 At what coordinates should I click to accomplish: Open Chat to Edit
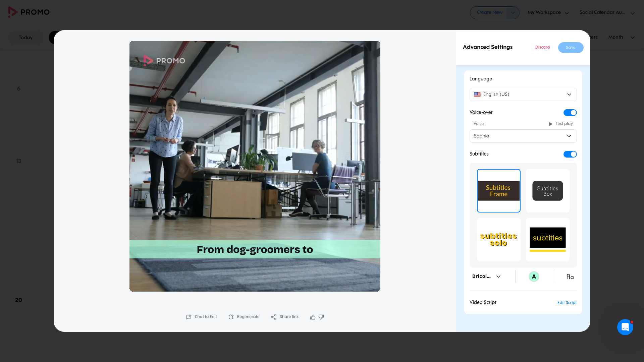[x=202, y=317]
